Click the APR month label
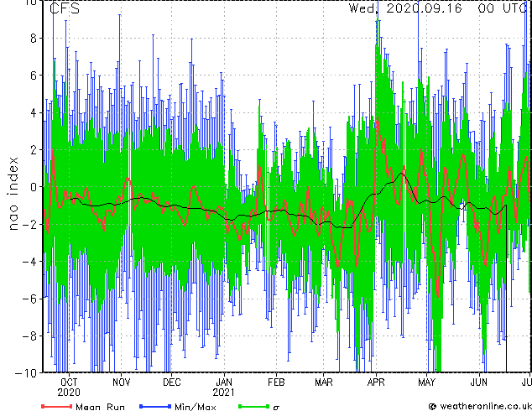 (x=376, y=382)
